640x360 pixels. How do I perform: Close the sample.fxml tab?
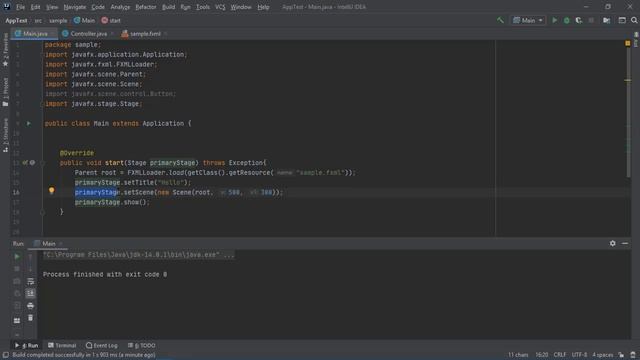pyautogui.click(x=165, y=34)
